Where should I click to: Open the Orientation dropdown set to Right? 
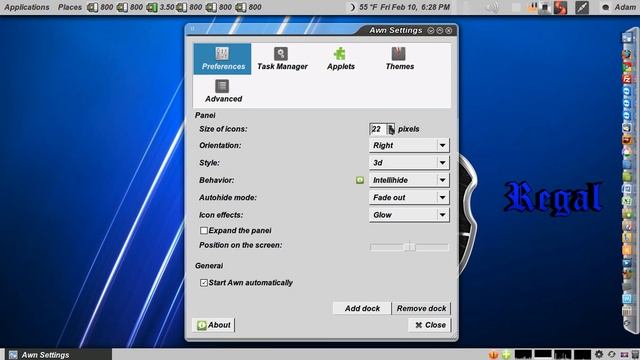409,145
